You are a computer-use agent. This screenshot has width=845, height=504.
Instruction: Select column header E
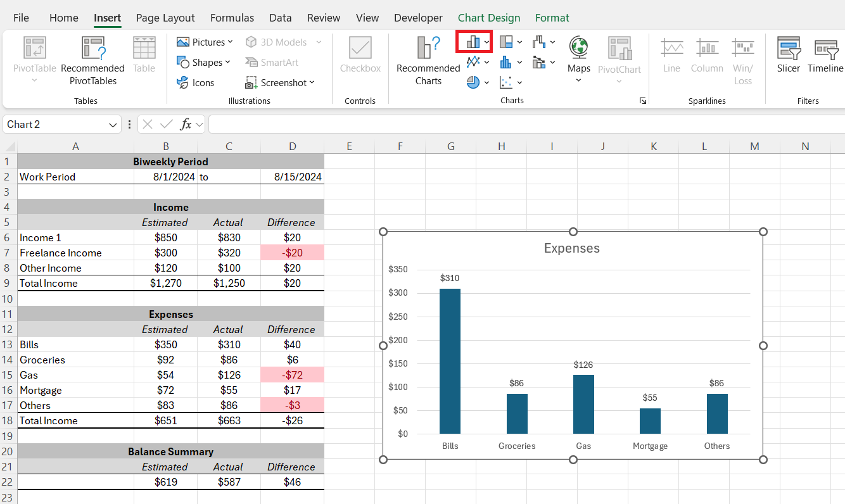tap(349, 146)
